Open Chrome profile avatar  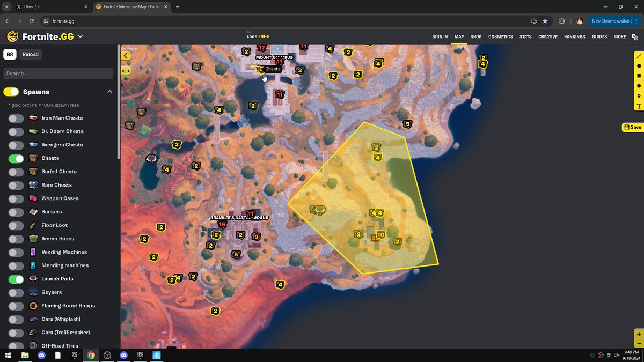pyautogui.click(x=580, y=21)
